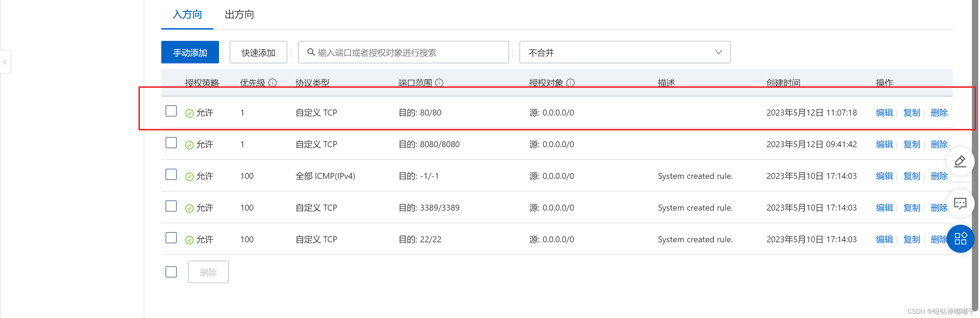Image resolution: width=980 pixels, height=318 pixels.
Task: Click the search magnifier icon
Action: [311, 52]
